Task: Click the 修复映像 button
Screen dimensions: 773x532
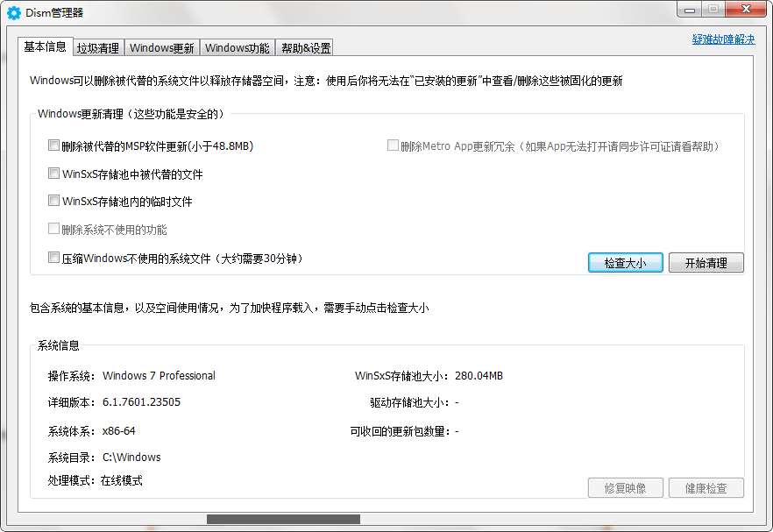Action: coord(625,487)
